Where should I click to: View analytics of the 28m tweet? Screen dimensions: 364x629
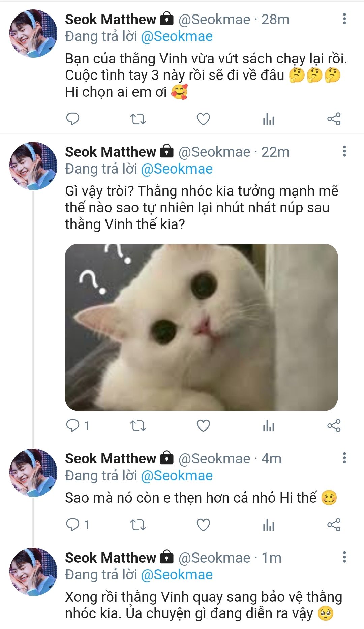(x=269, y=119)
